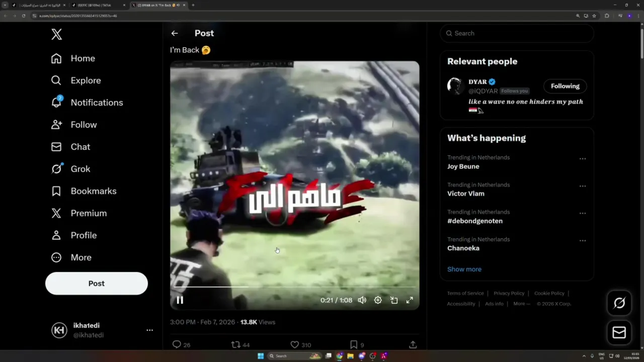The height and width of the screenshot is (362, 644).
Task: Open the Accessibility footer link
Action: (x=461, y=304)
